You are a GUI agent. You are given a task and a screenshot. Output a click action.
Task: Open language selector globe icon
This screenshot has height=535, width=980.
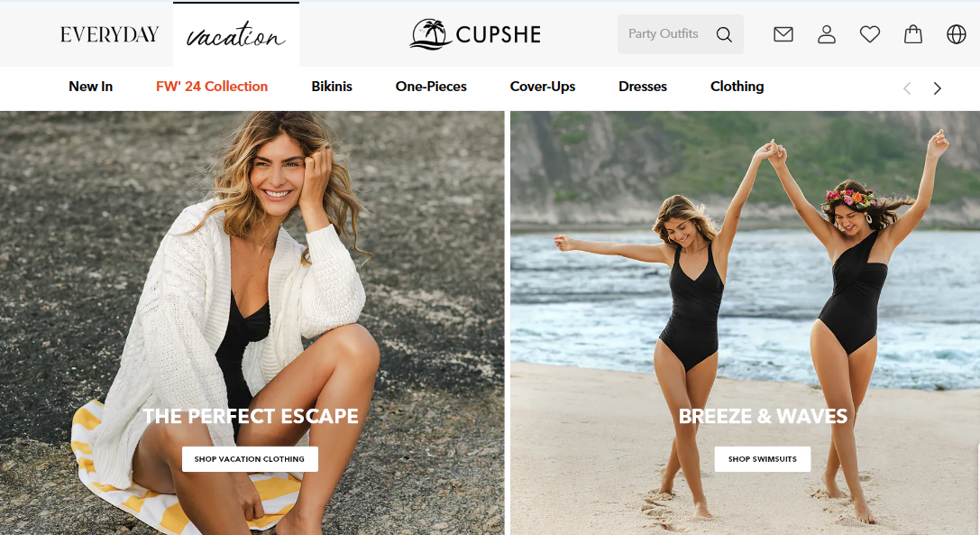coord(957,33)
